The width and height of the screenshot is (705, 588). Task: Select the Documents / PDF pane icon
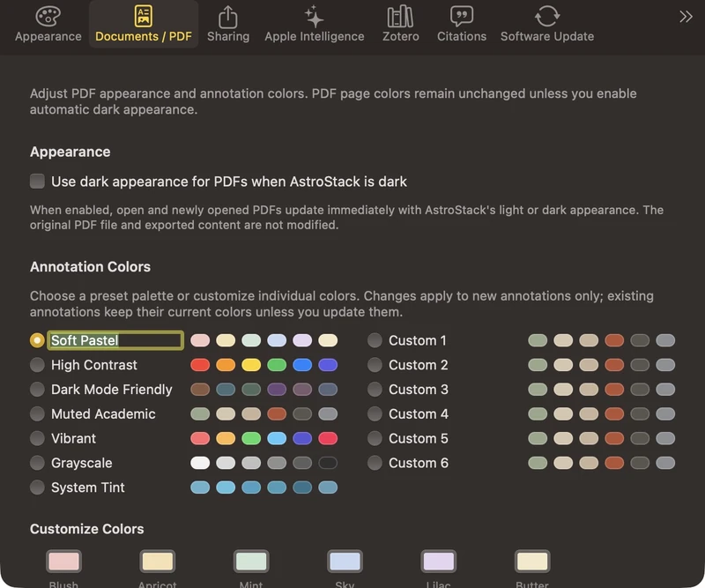144,16
